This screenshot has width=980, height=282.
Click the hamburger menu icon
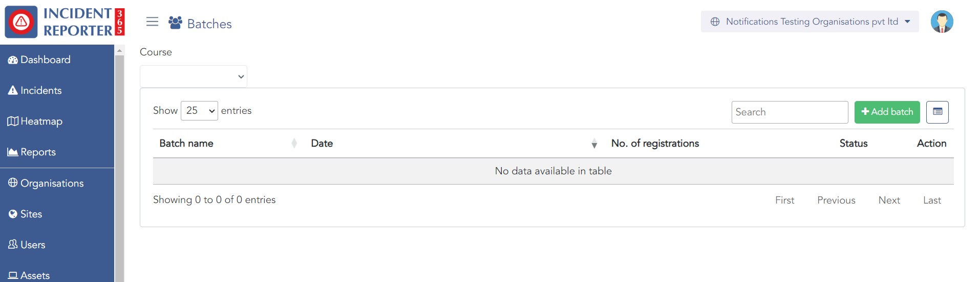(152, 22)
